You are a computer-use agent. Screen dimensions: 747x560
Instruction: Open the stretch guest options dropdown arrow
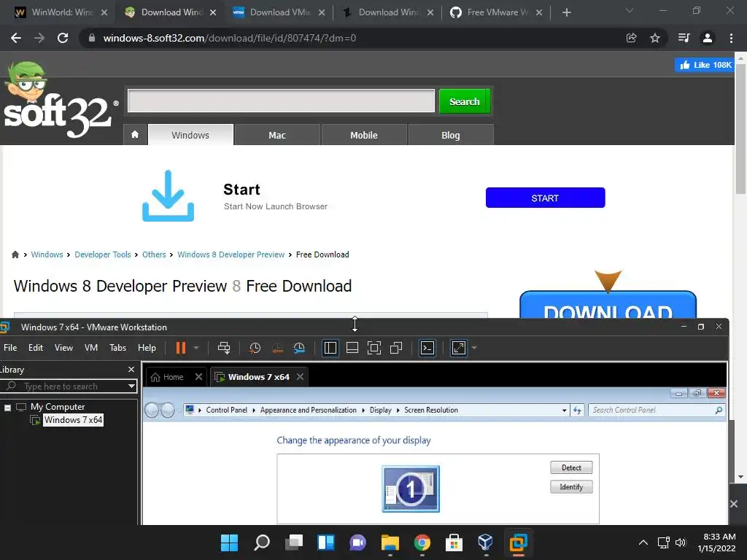474,348
